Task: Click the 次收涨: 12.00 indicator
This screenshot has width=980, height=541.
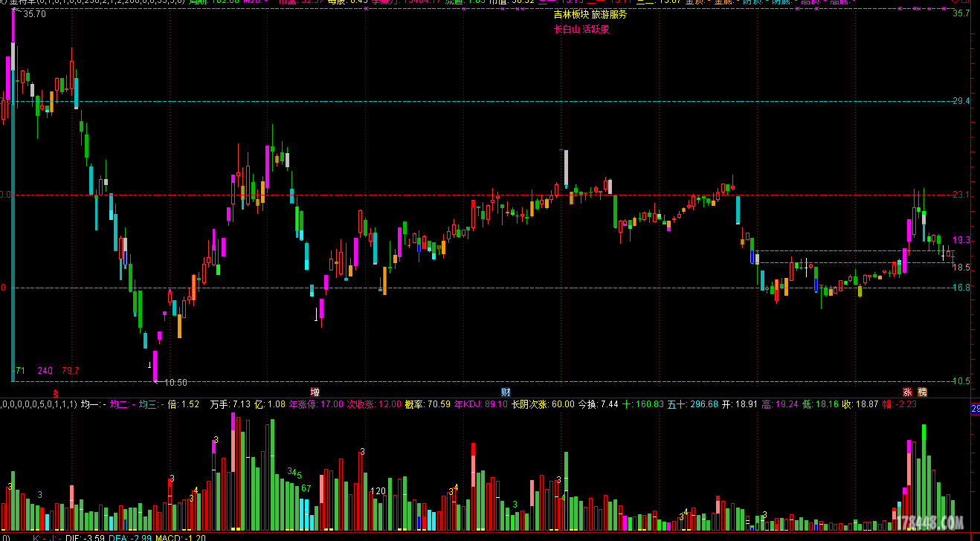Action: (x=374, y=404)
